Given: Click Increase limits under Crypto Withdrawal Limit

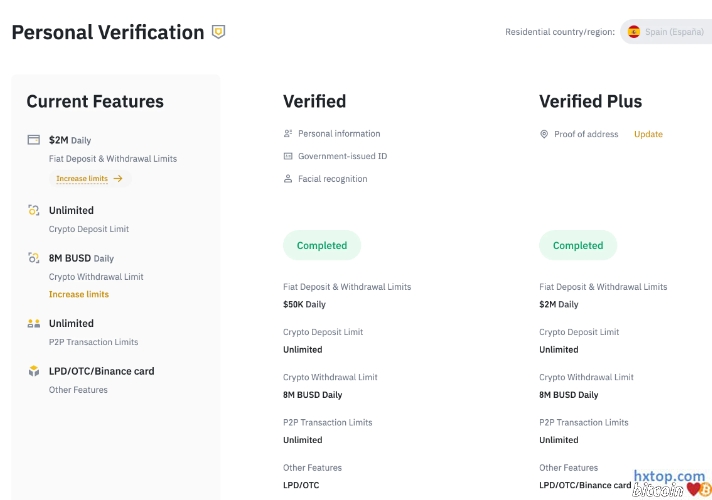Looking at the screenshot, I should tap(79, 294).
